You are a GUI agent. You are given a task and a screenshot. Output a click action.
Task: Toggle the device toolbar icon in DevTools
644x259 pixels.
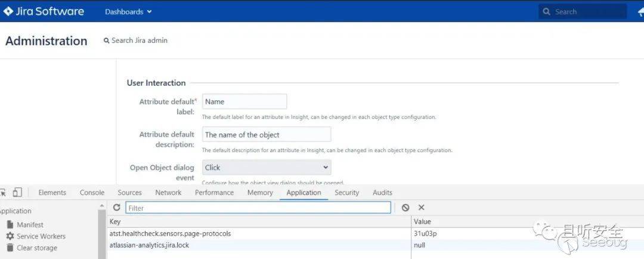click(x=17, y=192)
